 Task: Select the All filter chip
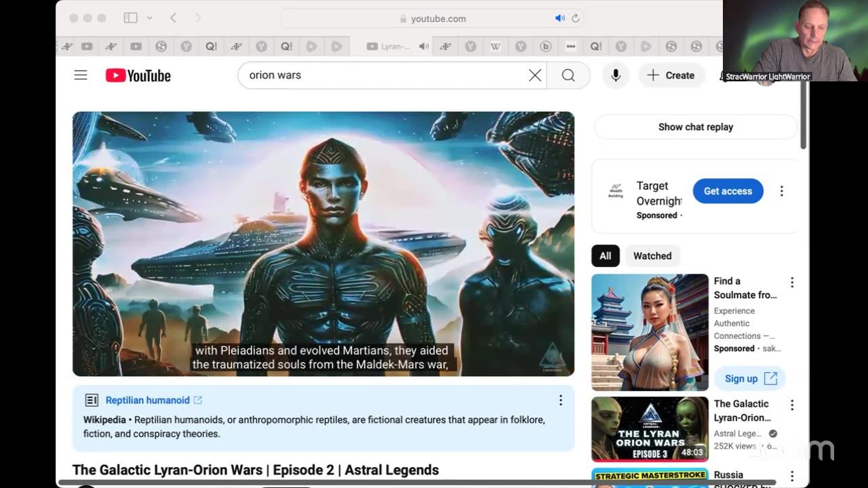pyautogui.click(x=606, y=256)
